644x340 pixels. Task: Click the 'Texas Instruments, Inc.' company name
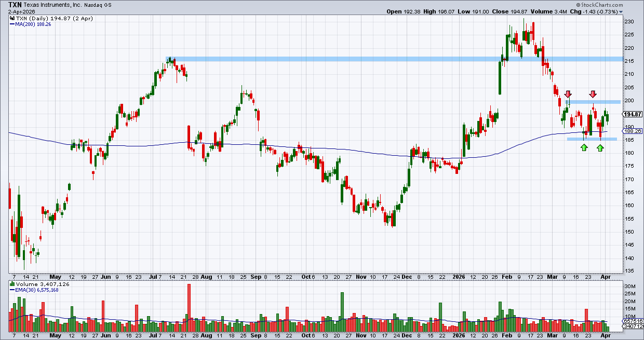coord(53,5)
